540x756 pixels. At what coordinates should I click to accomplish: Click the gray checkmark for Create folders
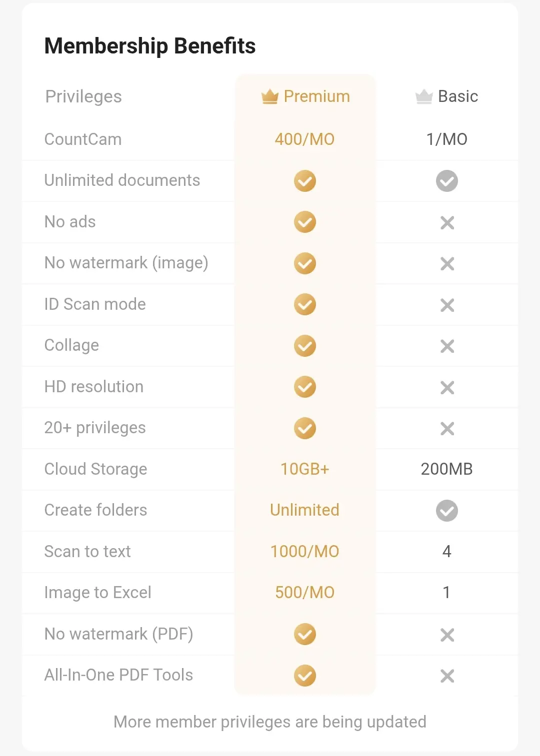tap(447, 511)
